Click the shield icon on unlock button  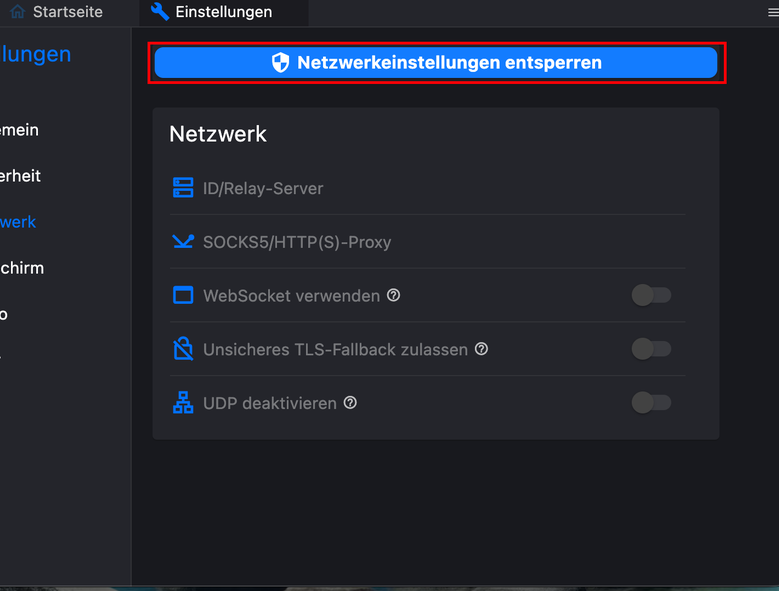pyautogui.click(x=280, y=63)
